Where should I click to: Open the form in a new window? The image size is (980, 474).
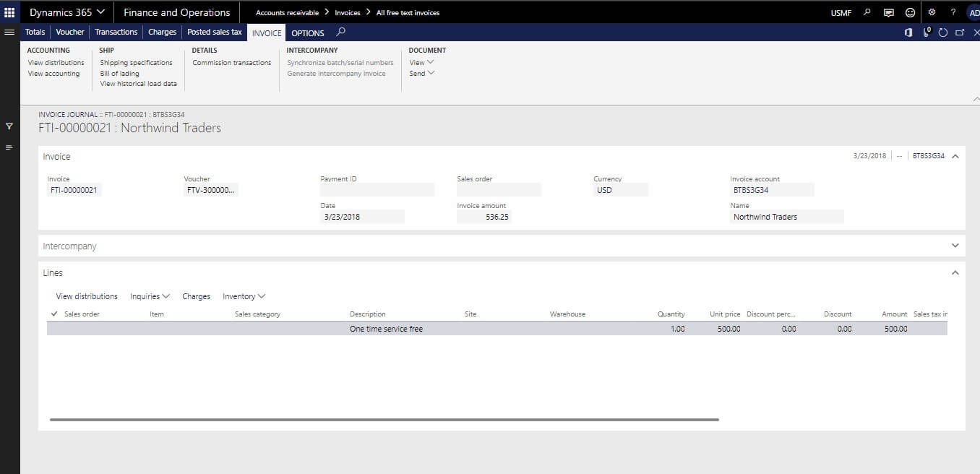960,33
